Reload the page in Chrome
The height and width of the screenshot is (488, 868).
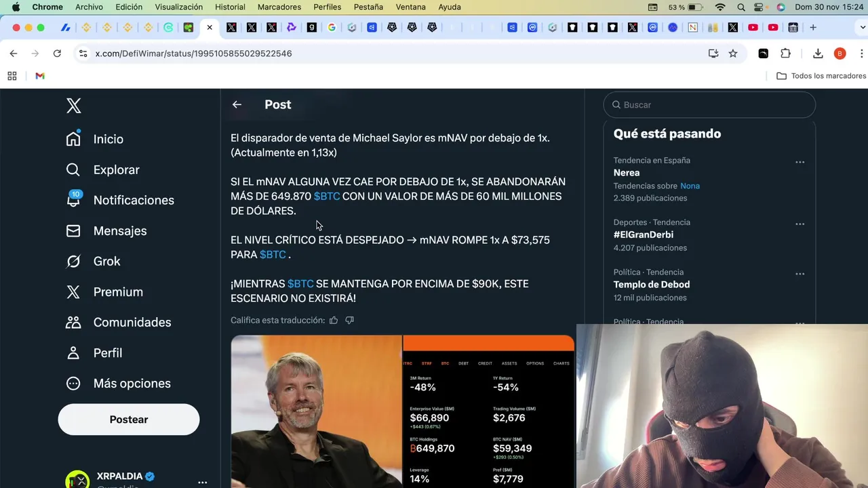57,53
